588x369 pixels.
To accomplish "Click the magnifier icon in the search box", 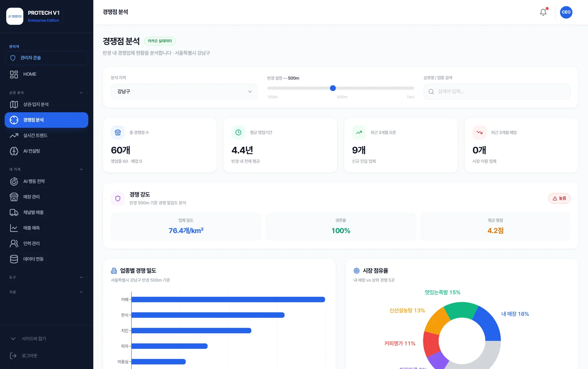I will click(431, 92).
